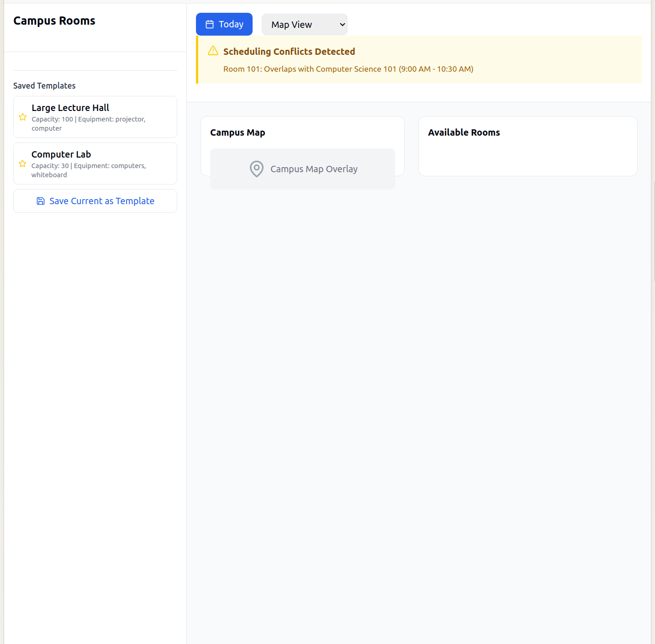Apply the Computer Lab template
Viewport: 655px width, 644px height.
(x=61, y=154)
